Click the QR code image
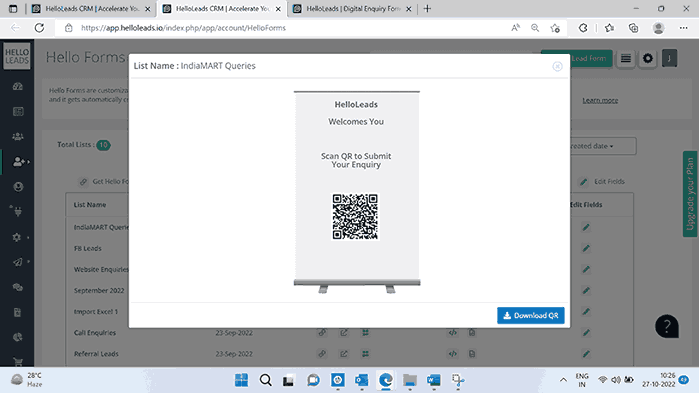Viewport: 699px width, 393px height. tap(355, 217)
